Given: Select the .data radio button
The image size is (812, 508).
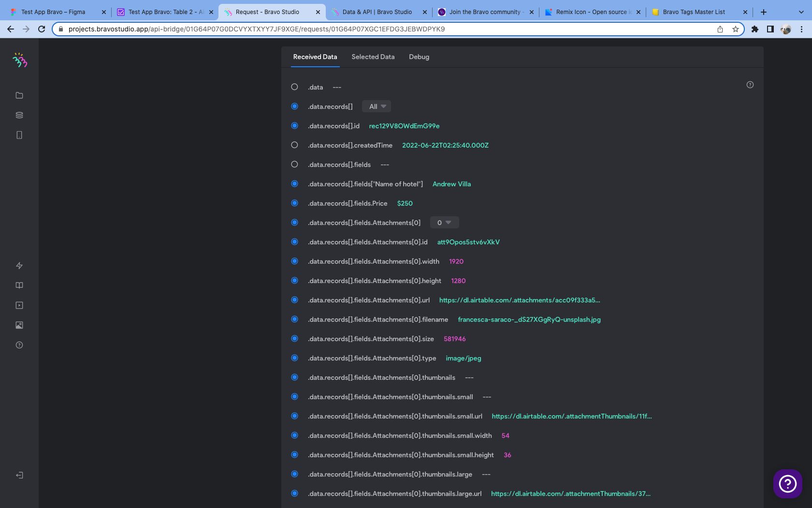Looking at the screenshot, I should [x=294, y=87].
